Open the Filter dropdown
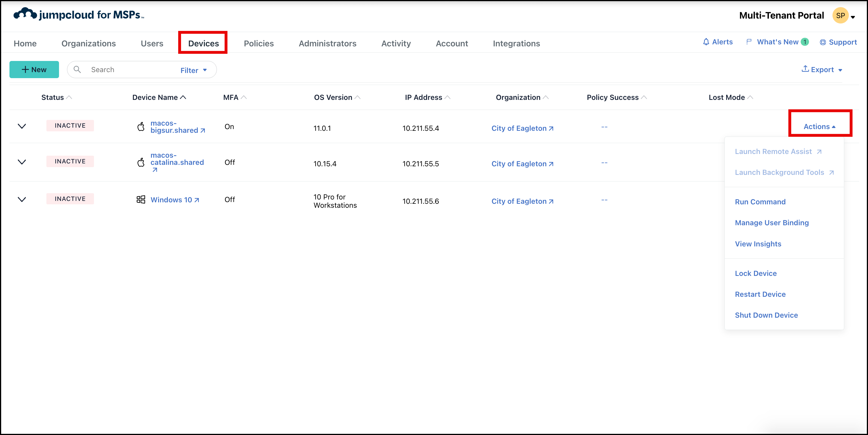The image size is (868, 435). 194,70
